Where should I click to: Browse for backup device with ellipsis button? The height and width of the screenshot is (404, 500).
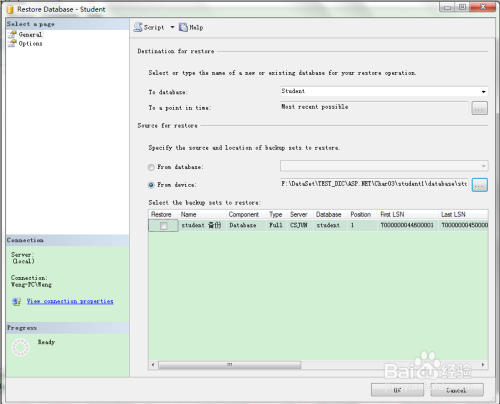(480, 185)
